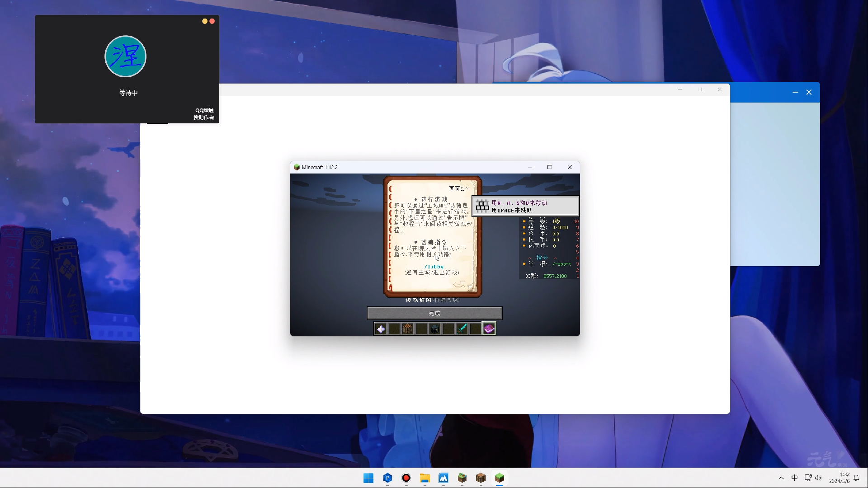The width and height of the screenshot is (868, 488).
Task: Select the nether star hotbar slot
Action: point(381,329)
